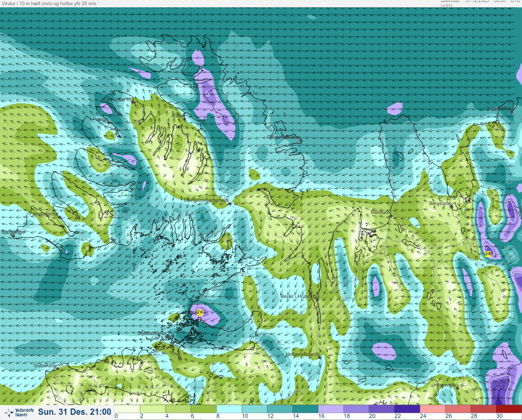
Task: Pick the 10–12 m/s legend swatch
Action: (x=255, y=409)
